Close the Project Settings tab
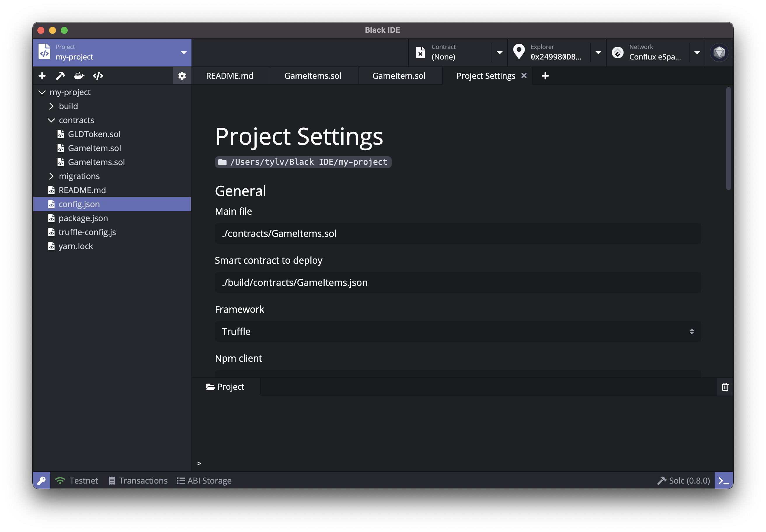766x532 pixels. pyautogui.click(x=524, y=76)
